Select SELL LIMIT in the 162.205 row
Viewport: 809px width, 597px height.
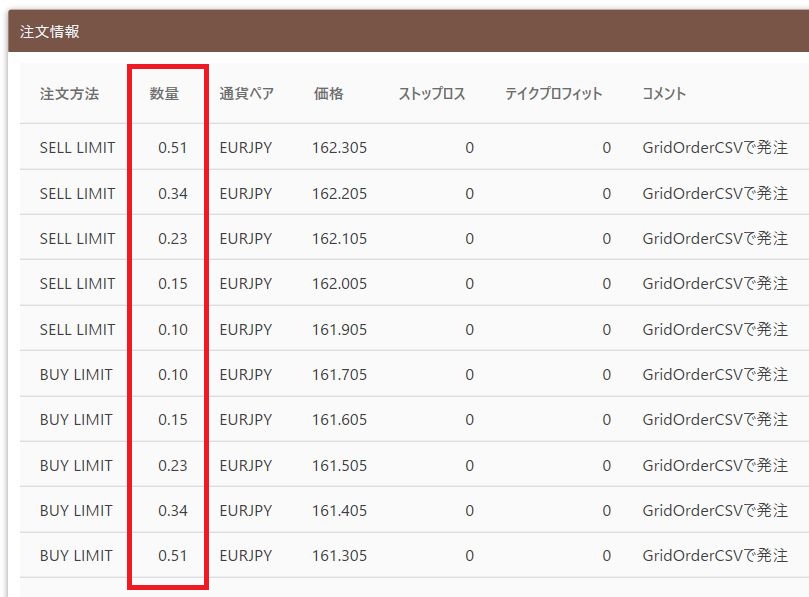coord(77,193)
